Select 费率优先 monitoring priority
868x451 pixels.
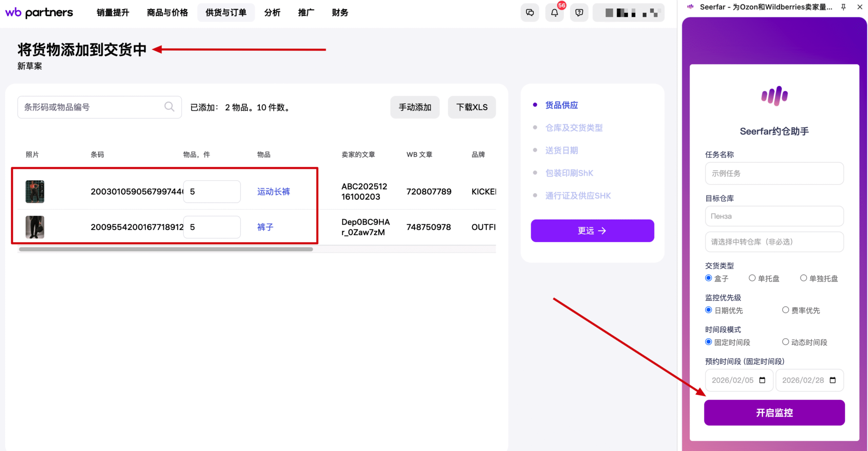(x=785, y=310)
